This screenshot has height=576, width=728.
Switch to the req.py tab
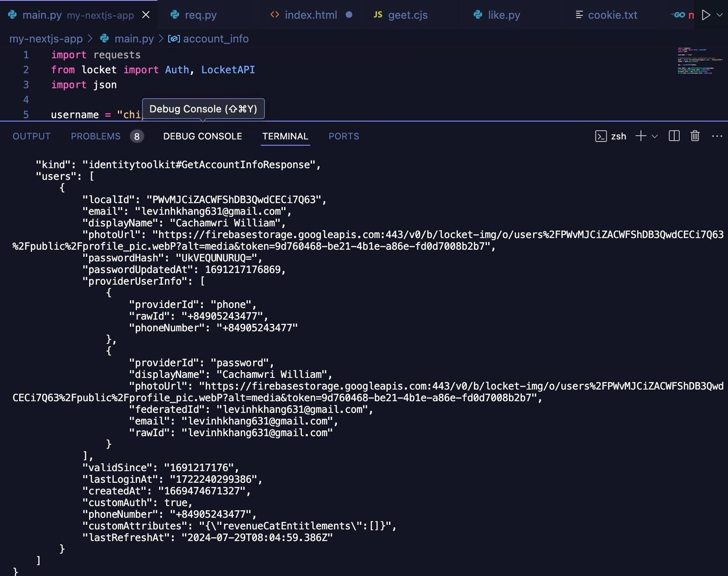click(200, 15)
